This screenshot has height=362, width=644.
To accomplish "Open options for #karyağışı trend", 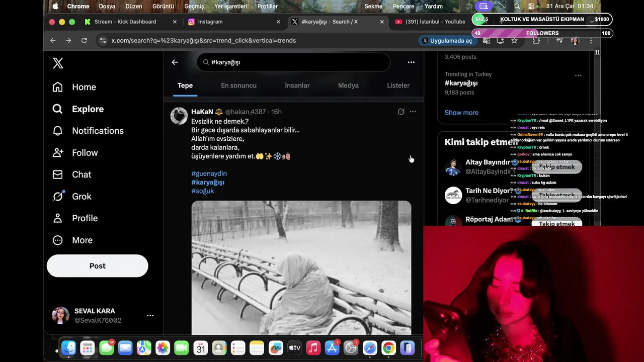I will (x=578, y=75).
